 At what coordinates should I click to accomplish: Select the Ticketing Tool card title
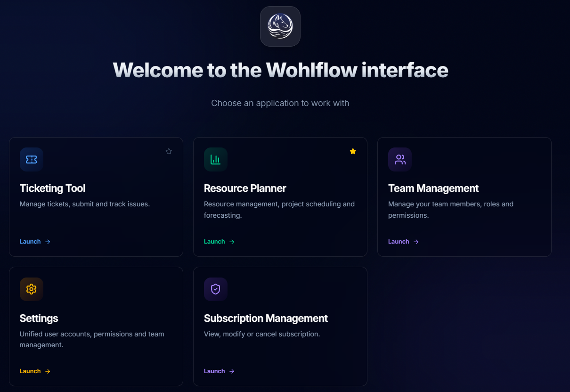[x=53, y=188]
